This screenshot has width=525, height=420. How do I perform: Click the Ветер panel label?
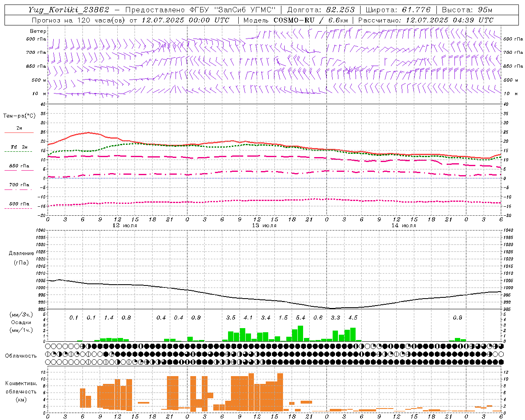[x=38, y=31]
